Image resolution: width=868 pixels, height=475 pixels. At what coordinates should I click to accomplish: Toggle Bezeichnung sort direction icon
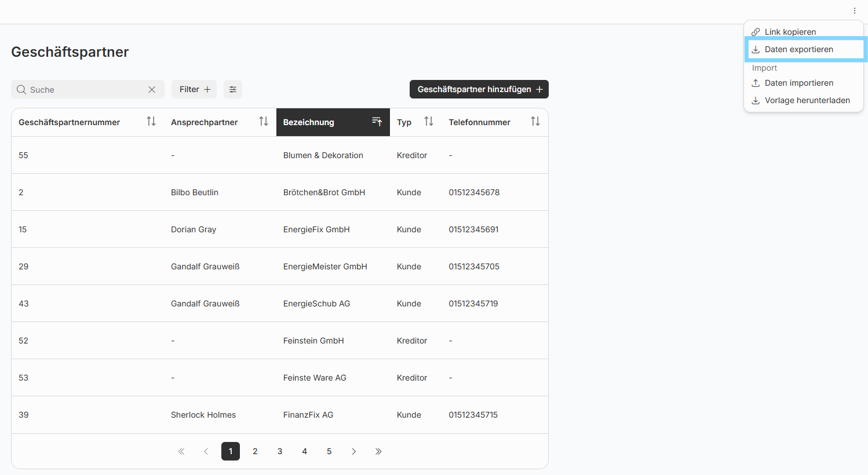point(377,122)
